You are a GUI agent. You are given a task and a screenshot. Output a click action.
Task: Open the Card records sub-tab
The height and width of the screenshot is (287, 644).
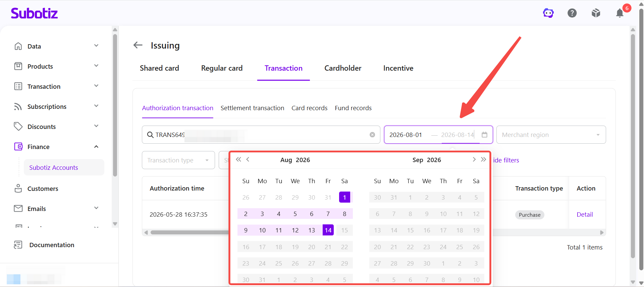pos(309,108)
